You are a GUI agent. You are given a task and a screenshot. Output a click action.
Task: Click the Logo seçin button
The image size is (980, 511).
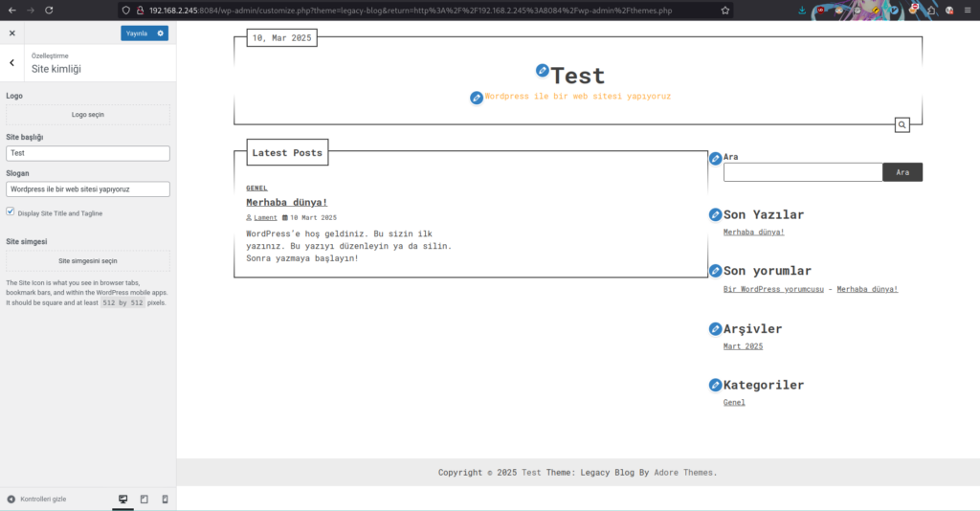[x=88, y=115]
